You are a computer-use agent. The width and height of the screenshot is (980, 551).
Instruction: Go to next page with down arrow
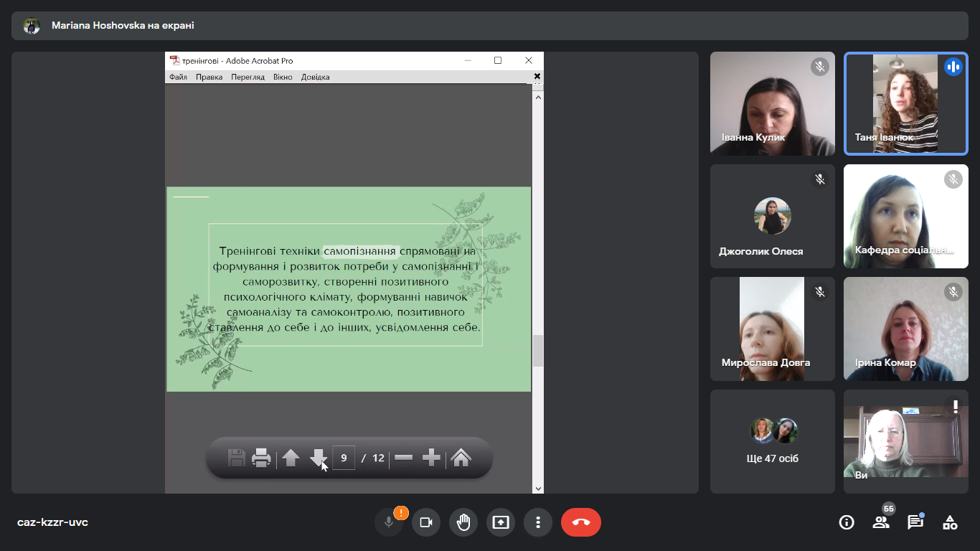pos(318,458)
